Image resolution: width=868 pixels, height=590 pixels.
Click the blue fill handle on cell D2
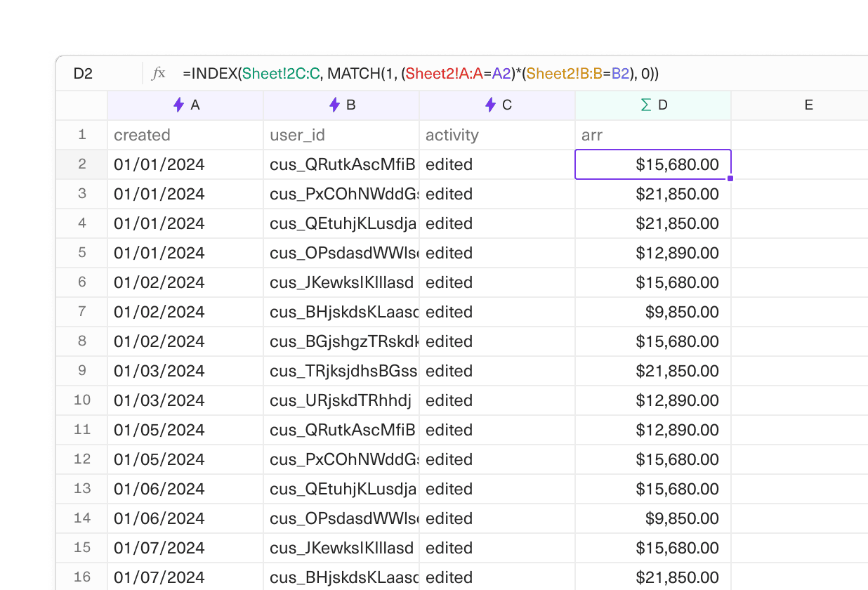click(730, 180)
